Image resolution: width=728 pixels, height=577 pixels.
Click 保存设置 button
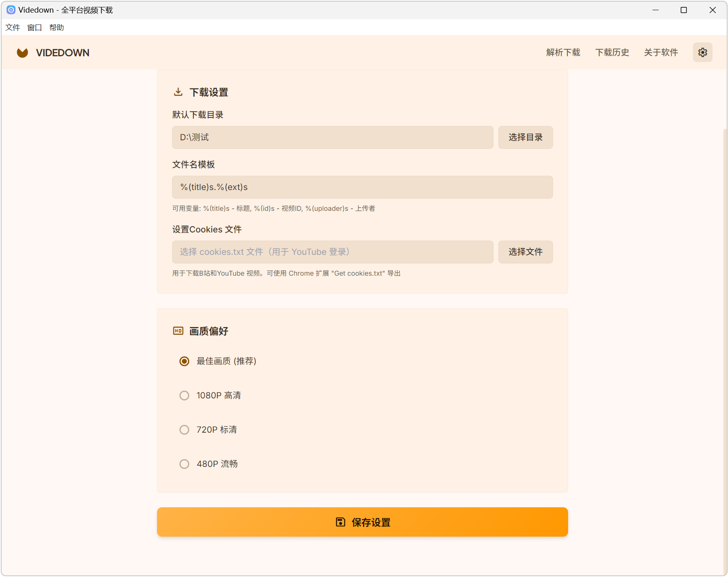click(363, 522)
